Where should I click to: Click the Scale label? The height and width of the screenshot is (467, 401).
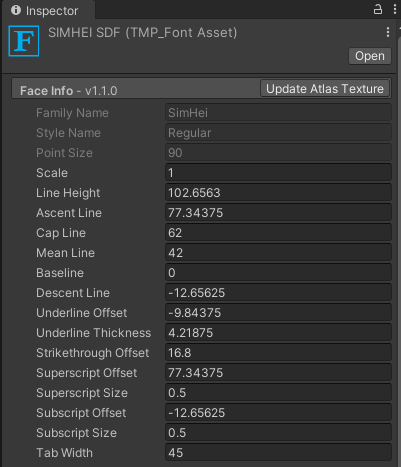click(x=52, y=173)
